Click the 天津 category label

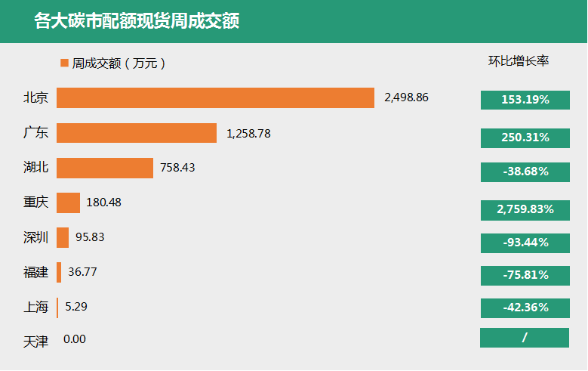(x=36, y=342)
